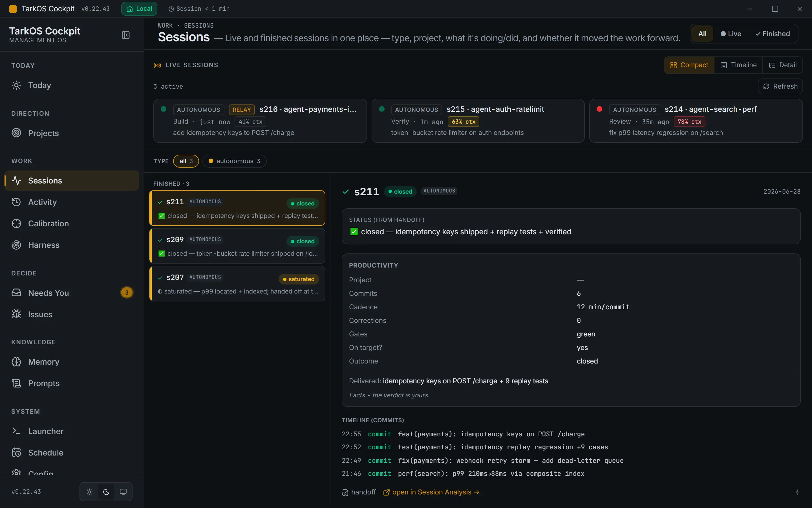Screen dimensions: 812x508
Task: Click the TarkOS Cockpit orange app logo
Action: [x=13, y=9]
